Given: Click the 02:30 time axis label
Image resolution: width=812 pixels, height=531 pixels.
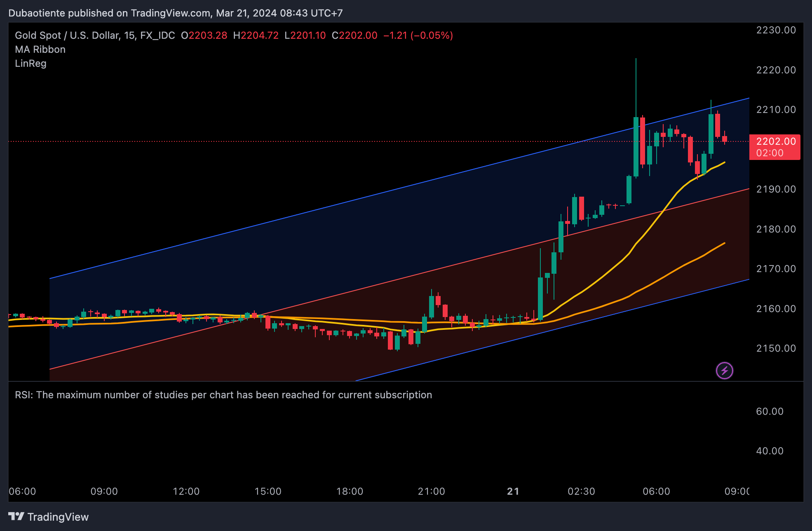Looking at the screenshot, I should [x=582, y=491].
